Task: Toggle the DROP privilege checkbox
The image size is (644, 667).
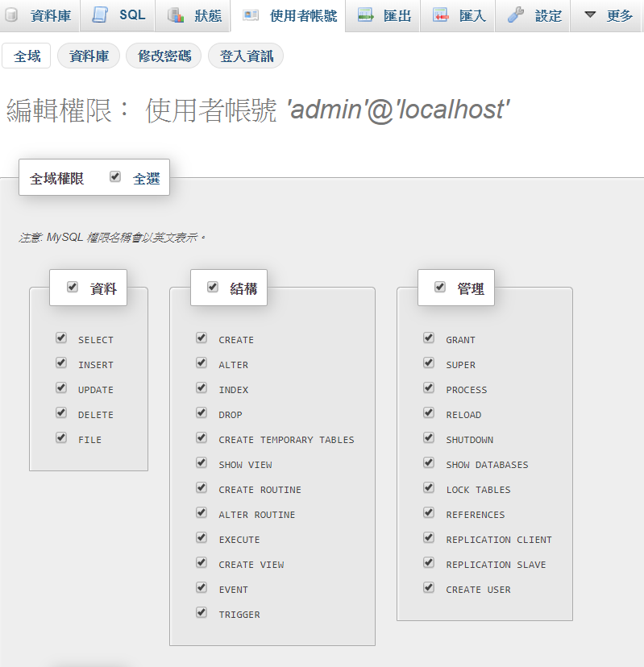Action: pos(202,413)
